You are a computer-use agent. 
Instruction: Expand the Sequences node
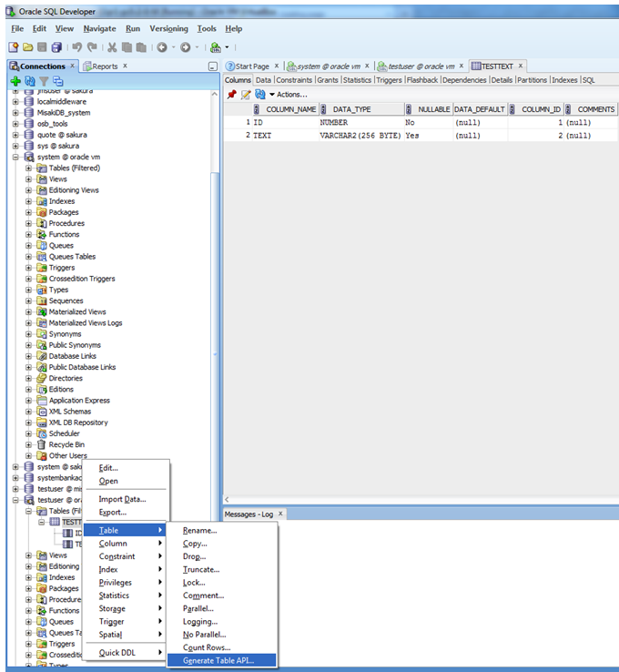[28, 301]
